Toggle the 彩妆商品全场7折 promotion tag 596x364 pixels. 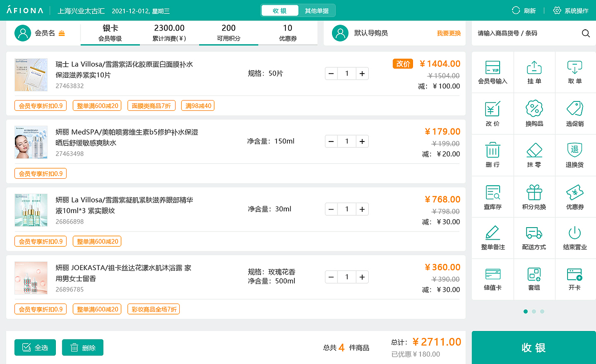[x=153, y=309]
